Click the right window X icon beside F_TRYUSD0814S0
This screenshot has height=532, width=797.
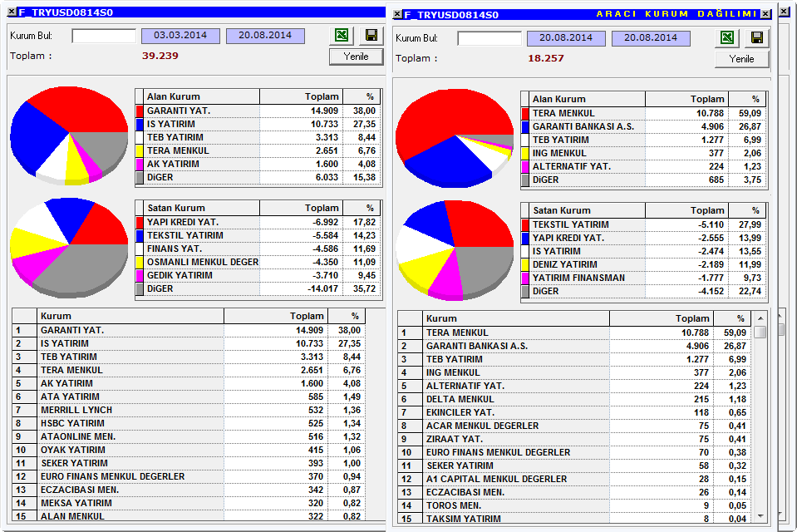(397, 14)
